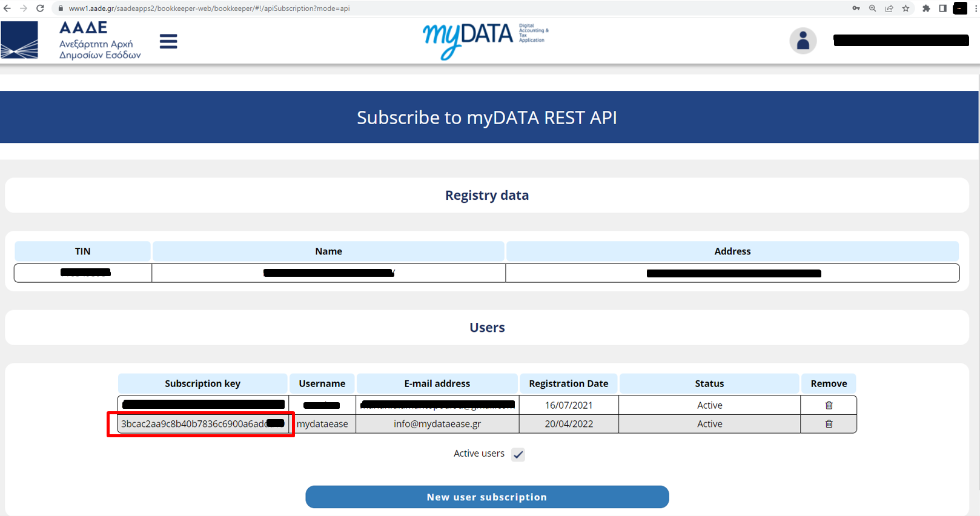Image resolution: width=980 pixels, height=516 pixels.
Task: Click the Subscription key column header
Action: [x=202, y=383]
